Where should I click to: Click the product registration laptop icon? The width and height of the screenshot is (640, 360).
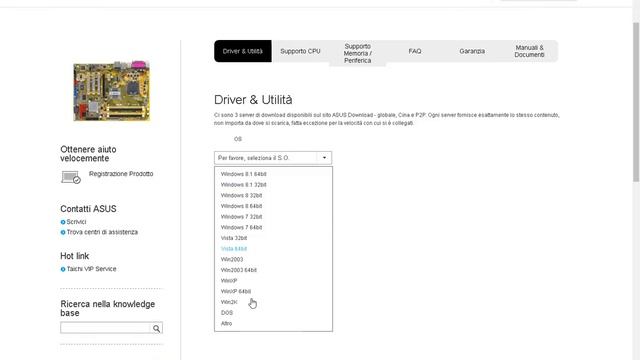71,177
